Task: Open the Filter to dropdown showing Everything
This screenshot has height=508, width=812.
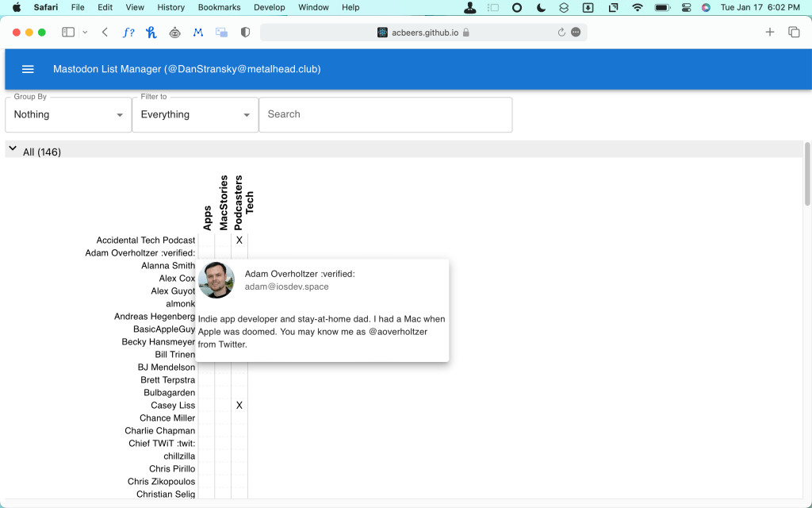Action: (194, 114)
